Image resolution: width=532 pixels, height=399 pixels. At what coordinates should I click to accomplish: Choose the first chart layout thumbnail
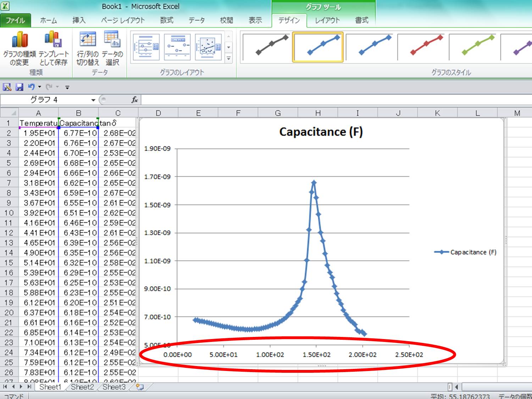(146, 47)
